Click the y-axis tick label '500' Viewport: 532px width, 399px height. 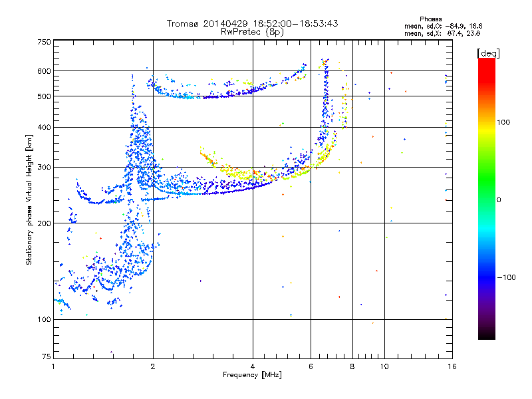pos(44,96)
